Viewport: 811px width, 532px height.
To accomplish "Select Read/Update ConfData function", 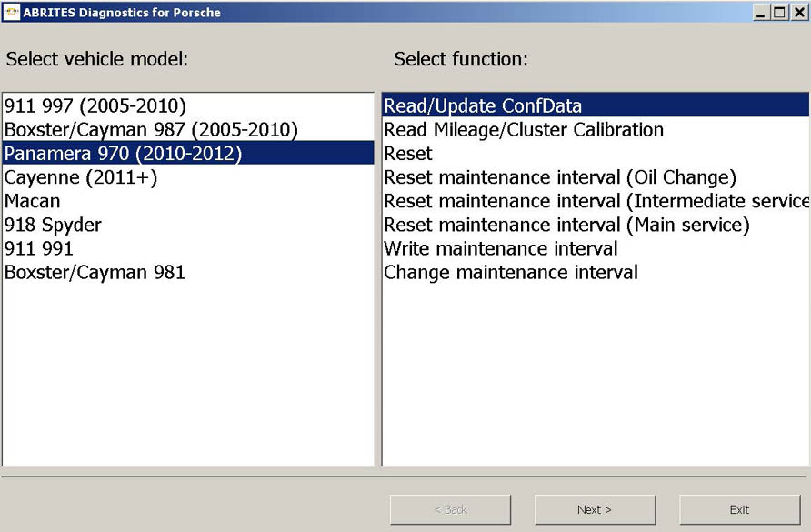I will point(483,105).
